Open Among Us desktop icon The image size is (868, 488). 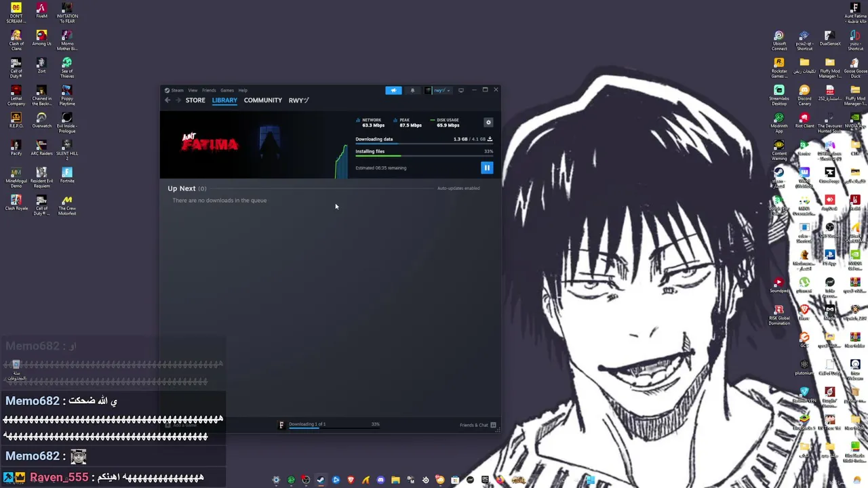click(41, 38)
